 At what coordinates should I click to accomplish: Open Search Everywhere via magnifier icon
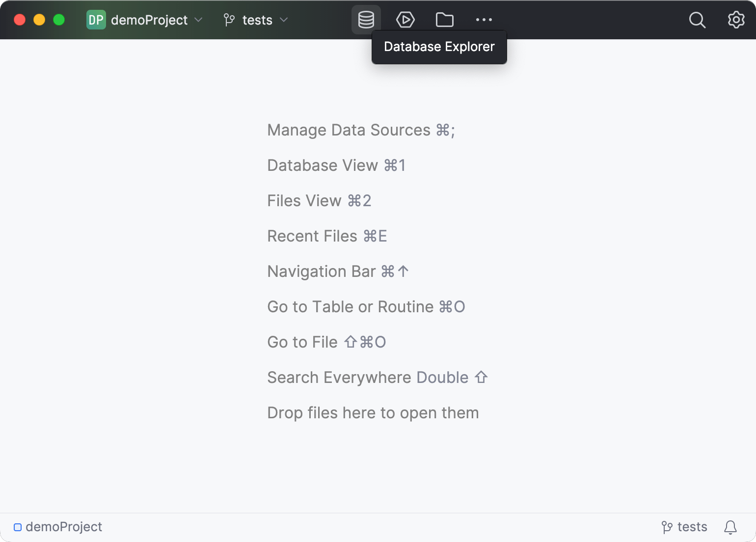click(x=697, y=20)
